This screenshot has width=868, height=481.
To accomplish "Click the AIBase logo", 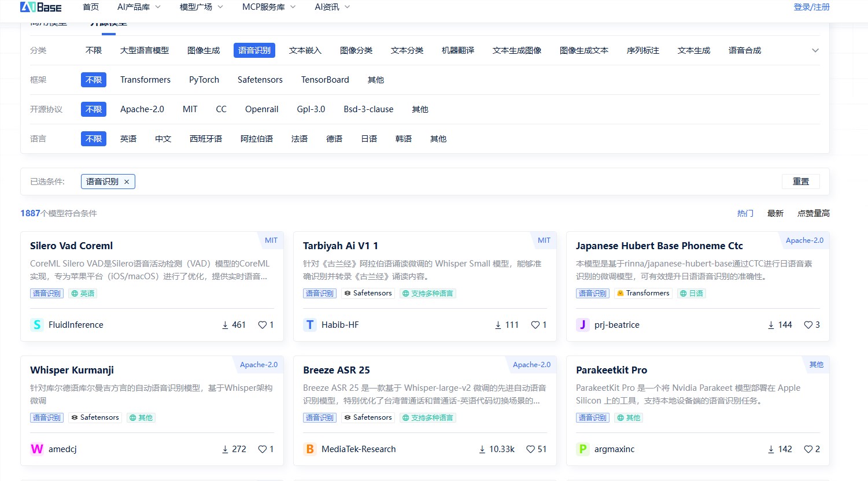I will pos(40,7).
